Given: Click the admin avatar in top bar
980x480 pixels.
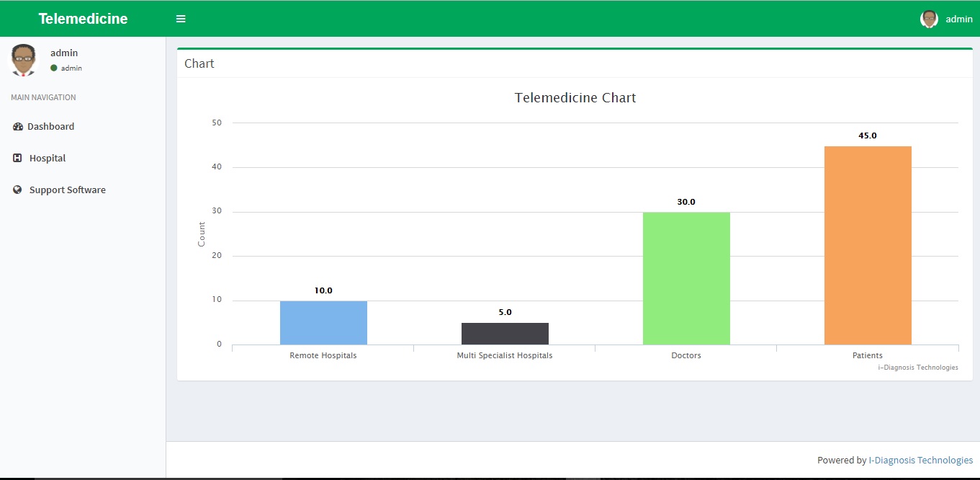Looking at the screenshot, I should tap(929, 19).
